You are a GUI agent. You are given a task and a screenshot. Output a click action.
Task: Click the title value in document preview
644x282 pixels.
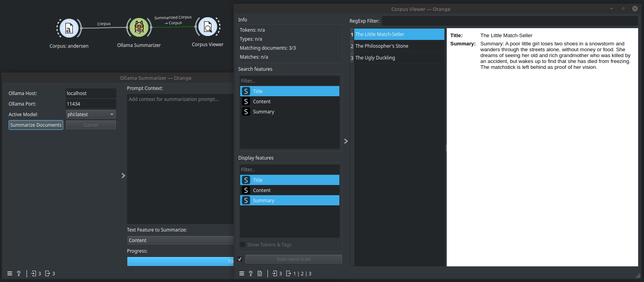(506, 35)
